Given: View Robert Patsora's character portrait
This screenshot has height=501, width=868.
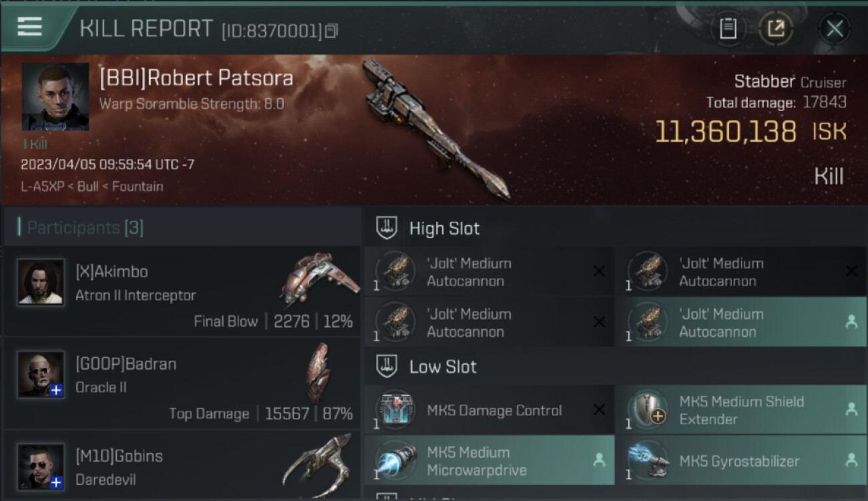Looking at the screenshot, I should tap(55, 97).
